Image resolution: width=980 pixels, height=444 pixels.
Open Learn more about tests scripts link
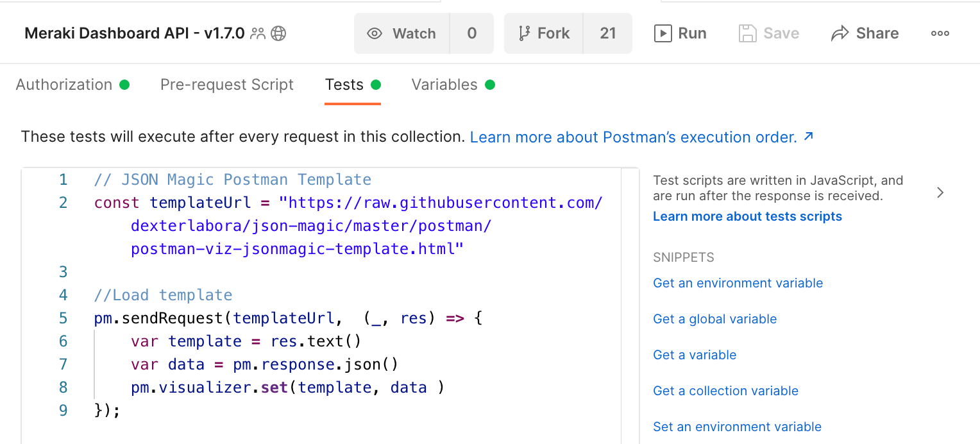(747, 216)
